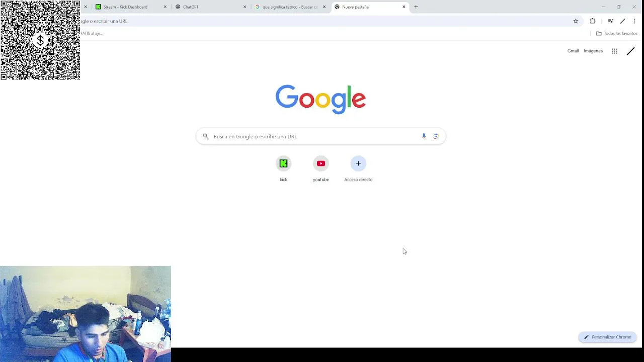644x362 pixels.
Task: Close the Stream - Kick Dashboard tab
Action: pyautogui.click(x=165, y=7)
